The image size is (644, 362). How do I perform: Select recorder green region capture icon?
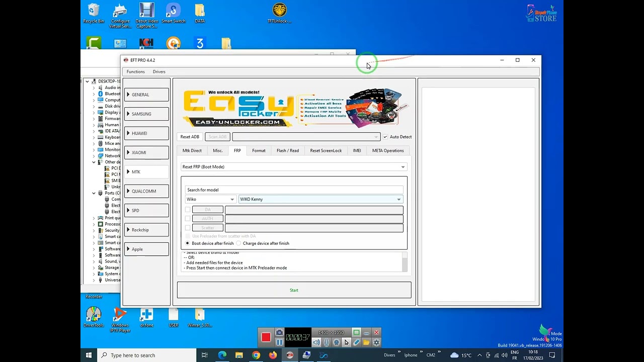click(356, 332)
